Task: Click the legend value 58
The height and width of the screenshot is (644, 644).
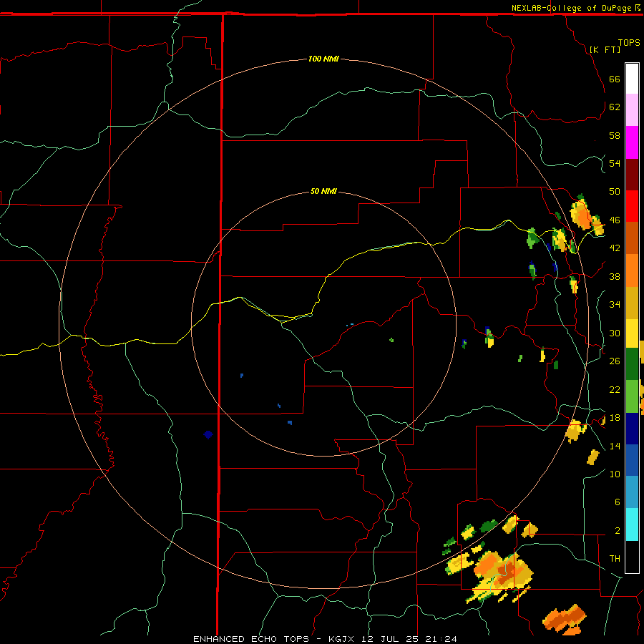Action: (x=615, y=135)
